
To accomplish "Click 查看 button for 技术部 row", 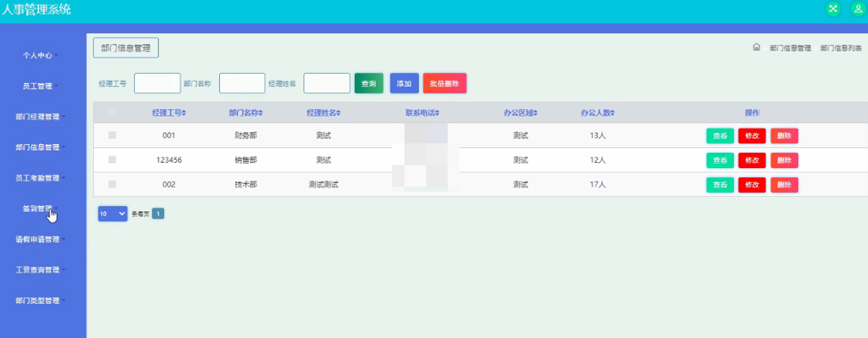I will (x=719, y=184).
